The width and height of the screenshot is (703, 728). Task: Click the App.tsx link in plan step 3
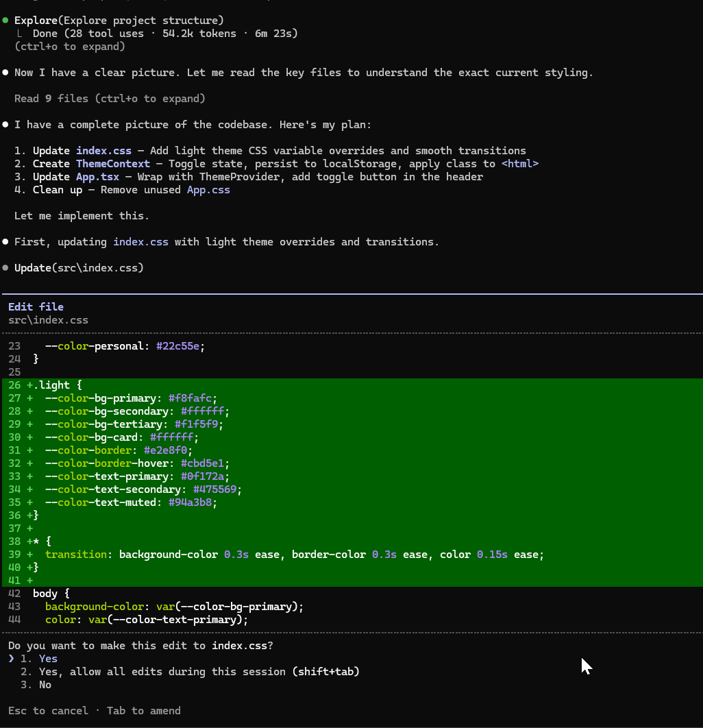tap(97, 177)
